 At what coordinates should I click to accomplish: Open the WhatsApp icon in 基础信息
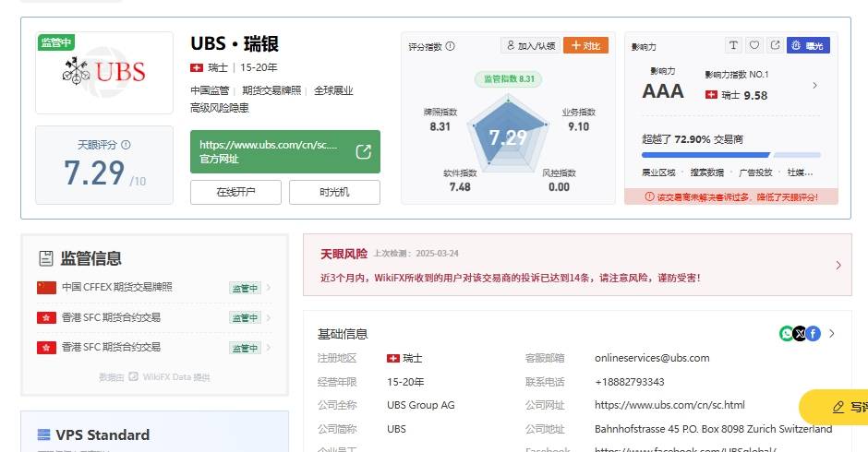786,333
